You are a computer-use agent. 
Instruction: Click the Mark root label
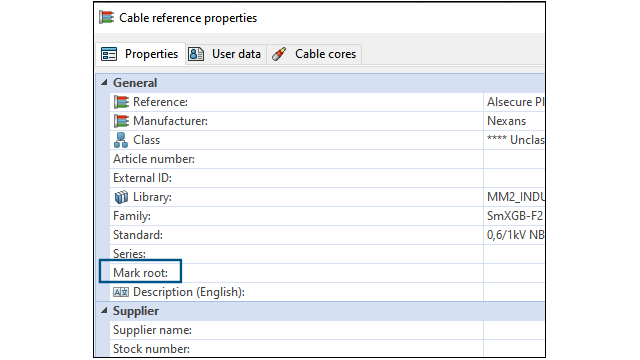point(140,273)
